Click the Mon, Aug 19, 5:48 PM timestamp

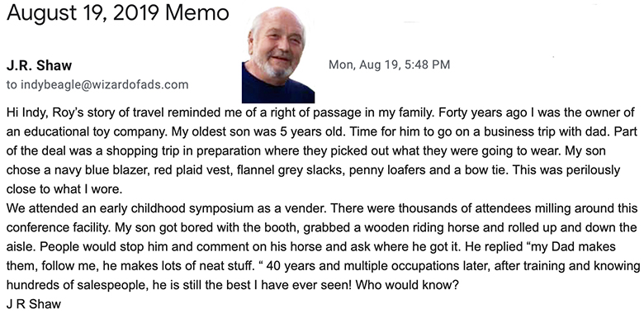pyautogui.click(x=390, y=64)
